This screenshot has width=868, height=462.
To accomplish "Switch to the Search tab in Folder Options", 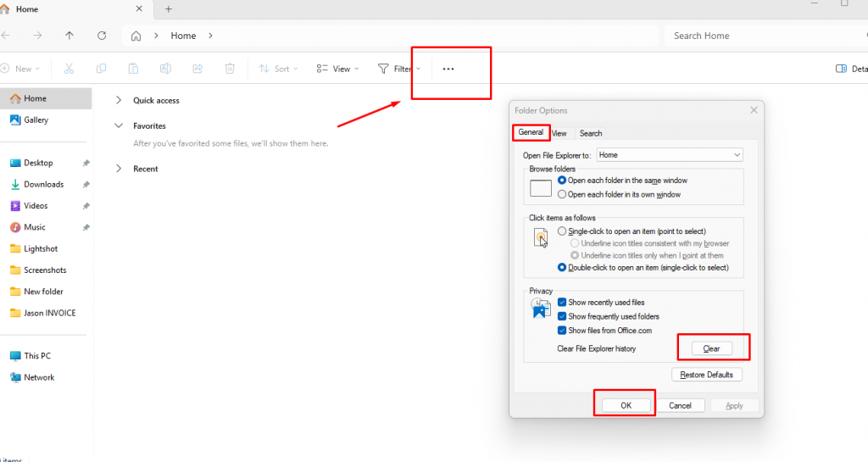I will 591,133.
